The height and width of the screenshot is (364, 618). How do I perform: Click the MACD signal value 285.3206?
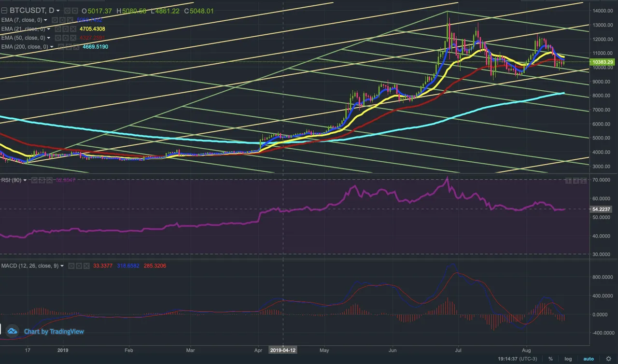pyautogui.click(x=154, y=266)
